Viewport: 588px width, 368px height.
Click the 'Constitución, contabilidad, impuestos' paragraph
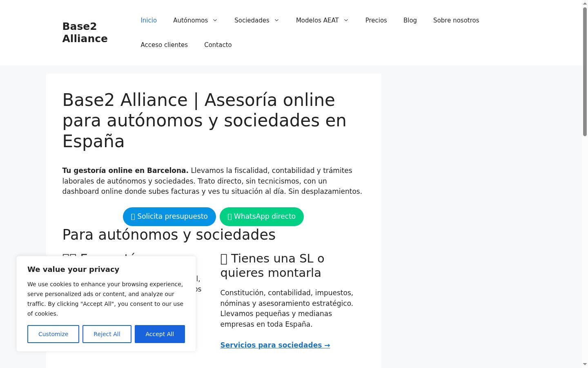[287, 309]
